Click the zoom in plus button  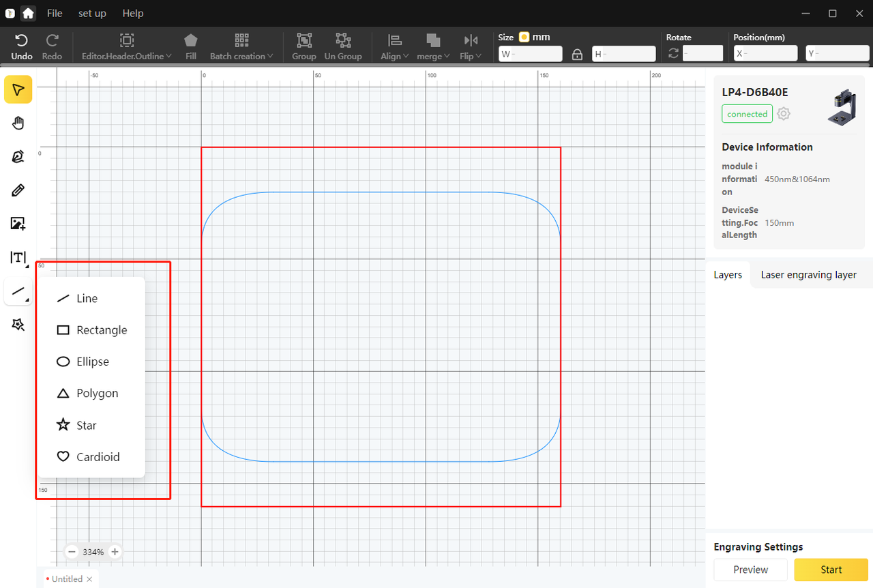pyautogui.click(x=115, y=552)
